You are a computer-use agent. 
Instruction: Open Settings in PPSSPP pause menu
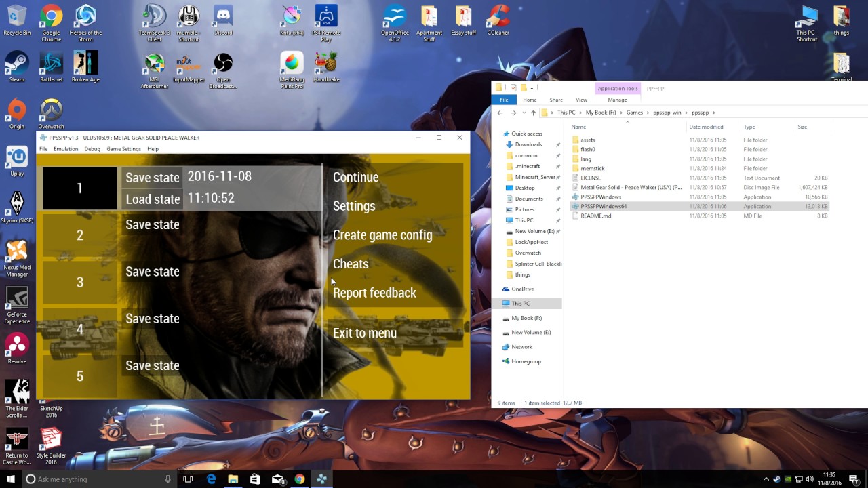(354, 206)
